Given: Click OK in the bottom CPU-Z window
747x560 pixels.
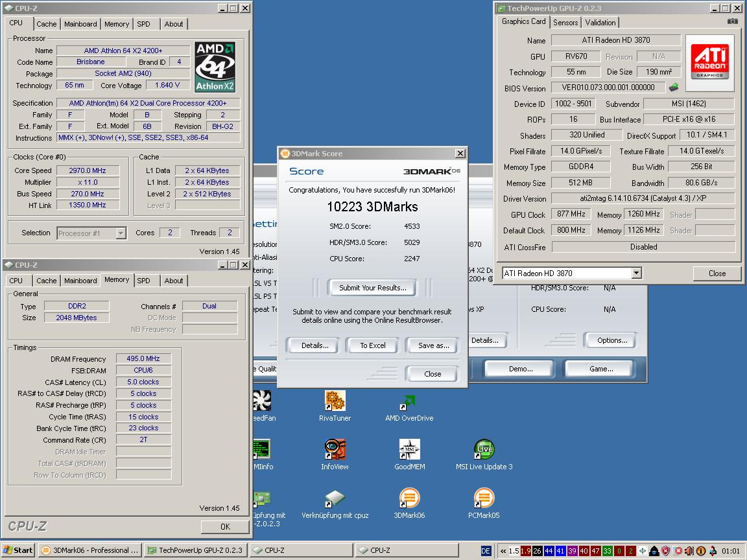Looking at the screenshot, I should [225, 527].
